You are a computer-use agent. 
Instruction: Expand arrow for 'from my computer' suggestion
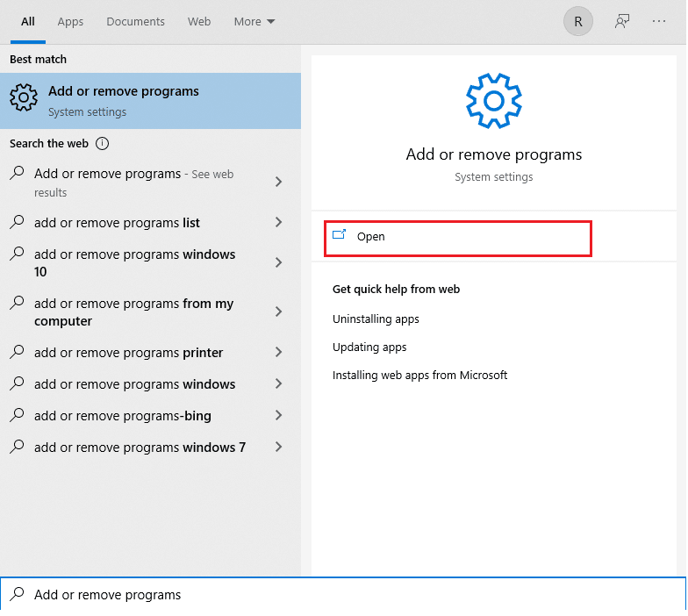click(279, 312)
